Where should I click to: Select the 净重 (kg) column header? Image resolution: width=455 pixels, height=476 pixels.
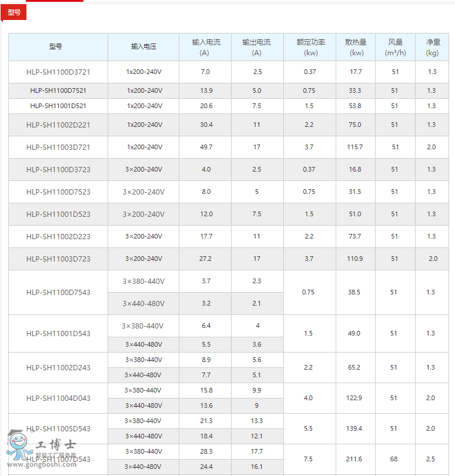[x=432, y=47]
